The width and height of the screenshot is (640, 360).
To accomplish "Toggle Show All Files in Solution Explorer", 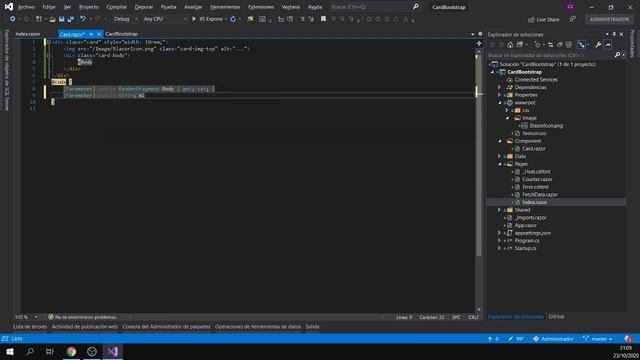I will pyautogui.click(x=569, y=45).
